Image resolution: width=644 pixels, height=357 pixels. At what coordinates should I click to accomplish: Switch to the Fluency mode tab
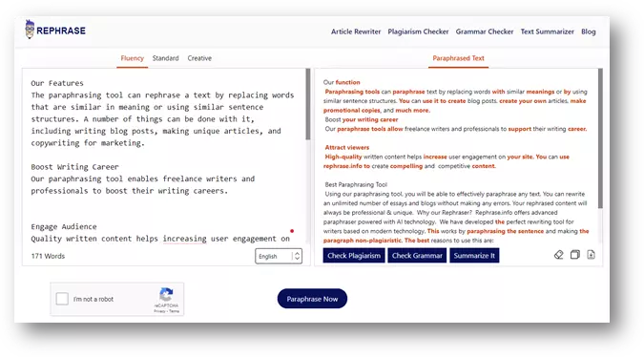tap(133, 58)
